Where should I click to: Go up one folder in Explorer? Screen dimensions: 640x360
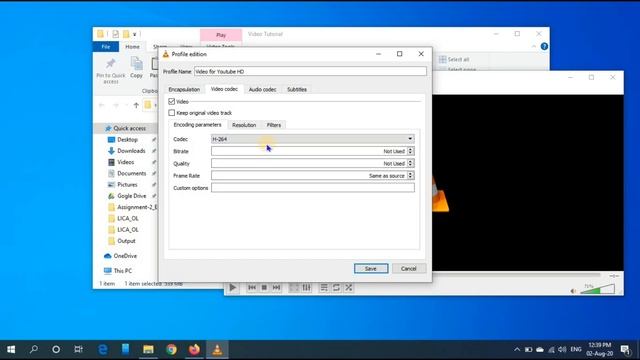(x=136, y=105)
